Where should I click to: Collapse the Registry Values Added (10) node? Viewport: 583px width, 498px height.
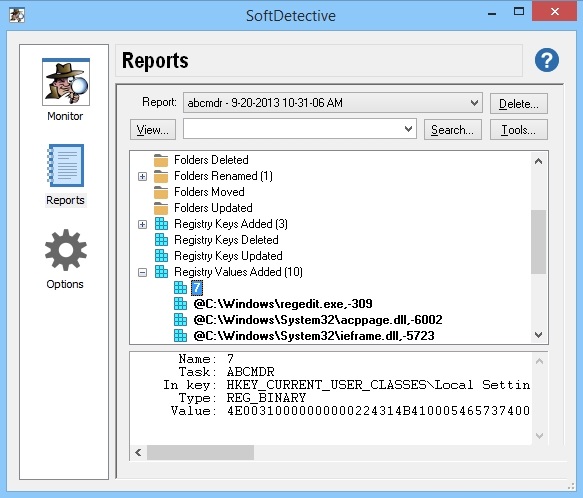tap(142, 272)
